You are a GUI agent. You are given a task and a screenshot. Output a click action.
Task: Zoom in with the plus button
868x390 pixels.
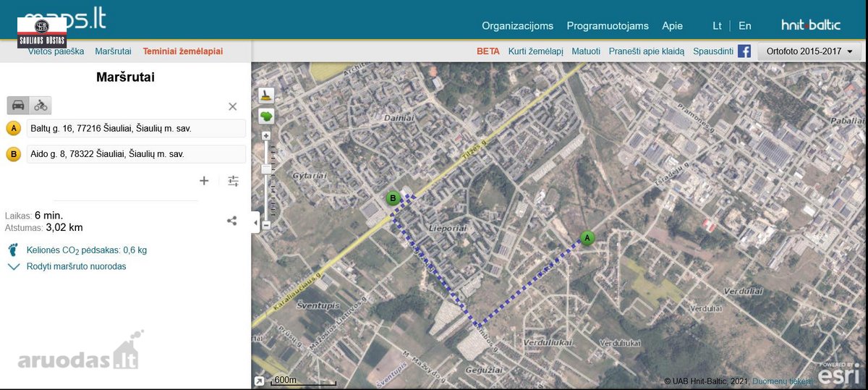(266, 136)
